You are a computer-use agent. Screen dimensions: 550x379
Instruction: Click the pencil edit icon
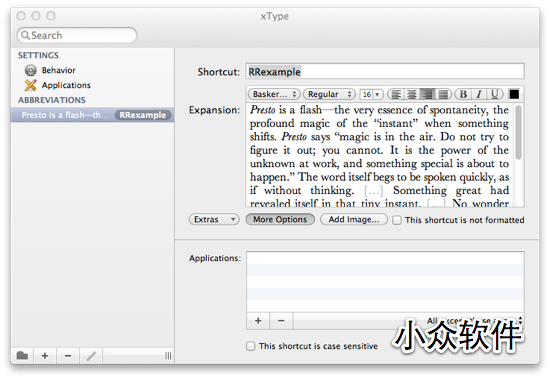[91, 356]
